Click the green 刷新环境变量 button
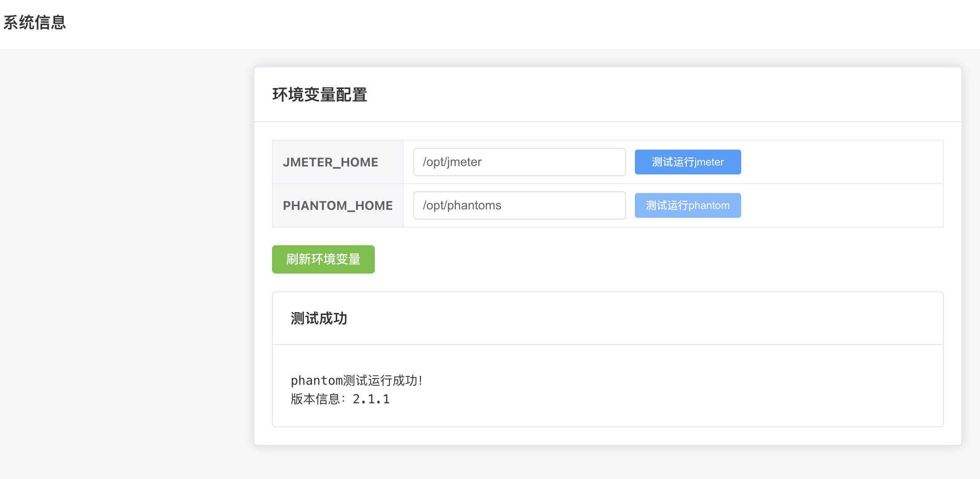This screenshot has height=479, width=980. point(323,259)
